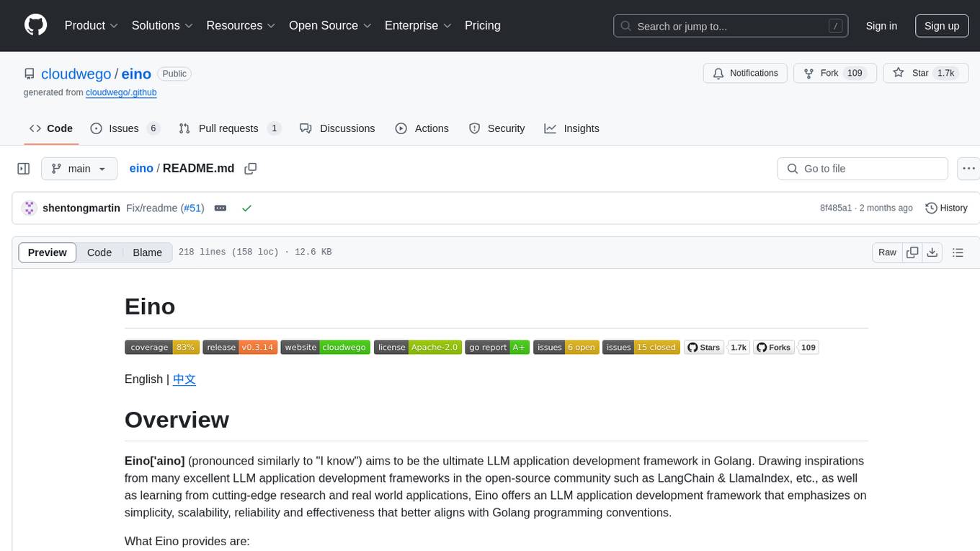Download the raw file

[x=932, y=252]
